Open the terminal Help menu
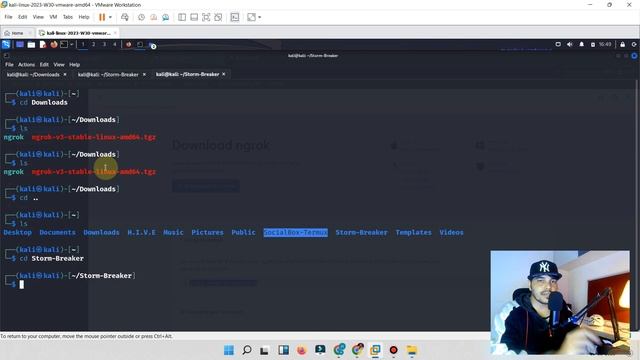 pos(74,64)
